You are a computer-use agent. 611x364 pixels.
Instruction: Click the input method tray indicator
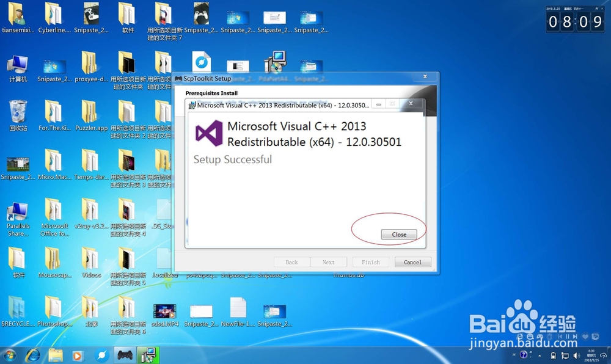514,355
